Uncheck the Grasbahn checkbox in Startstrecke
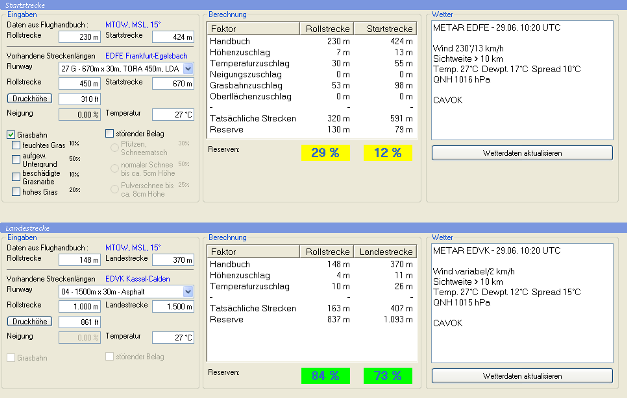627x398 pixels. pos(11,135)
